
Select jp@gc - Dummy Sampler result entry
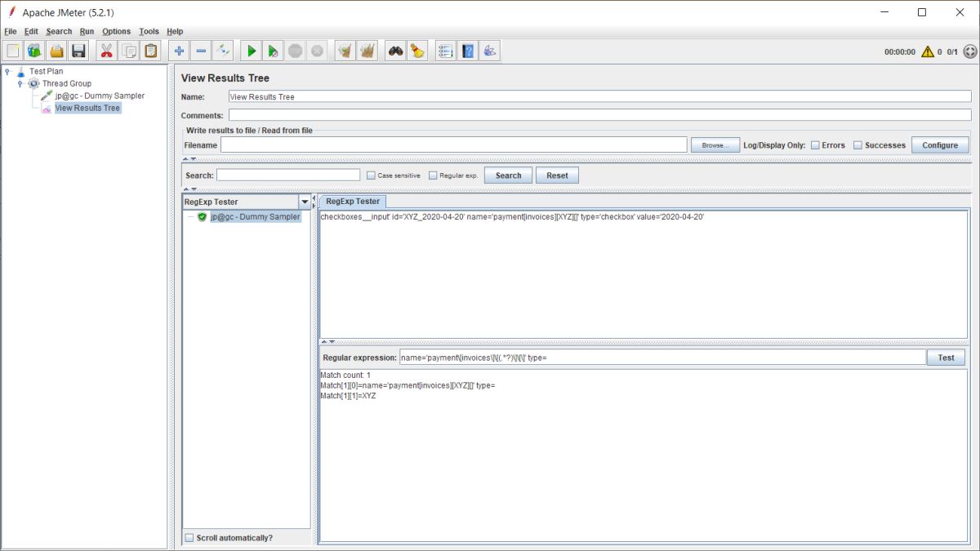tap(255, 217)
